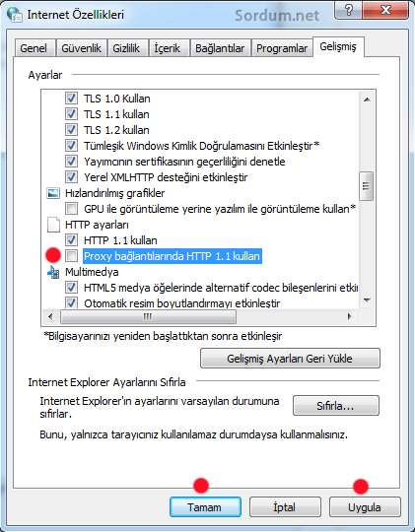Uncheck TLS 1.0 Kullan checkbox
This screenshot has height=532, width=415.
pyautogui.click(x=71, y=99)
